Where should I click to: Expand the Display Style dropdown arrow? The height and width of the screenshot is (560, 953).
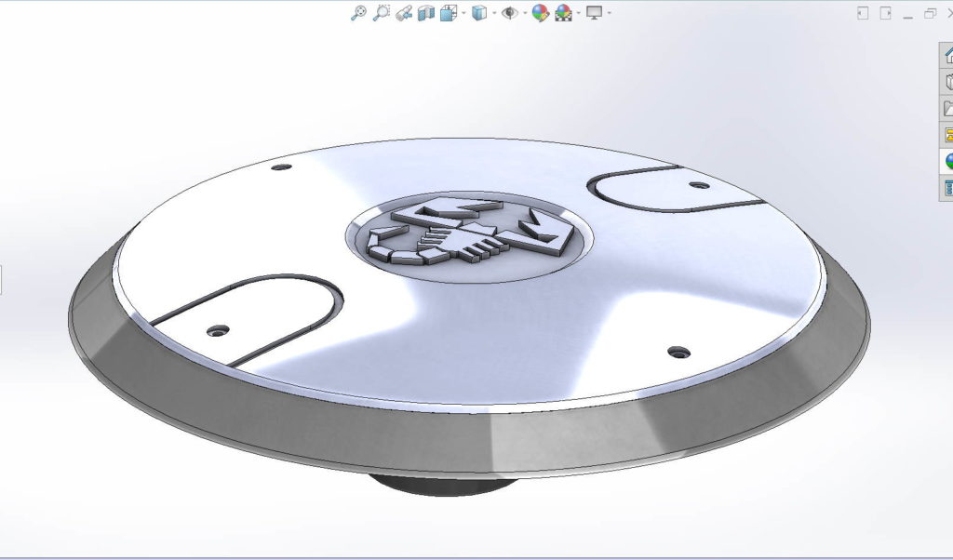click(494, 13)
